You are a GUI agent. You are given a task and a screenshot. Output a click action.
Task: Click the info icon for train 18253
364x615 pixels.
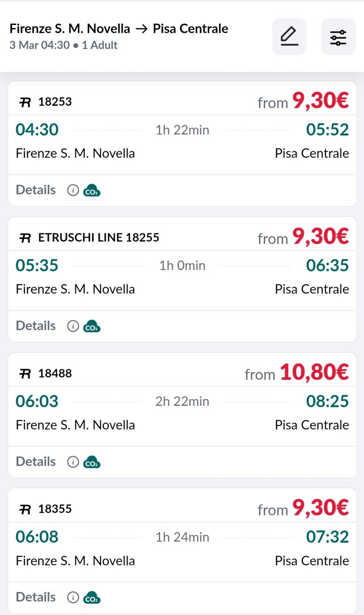point(73,190)
